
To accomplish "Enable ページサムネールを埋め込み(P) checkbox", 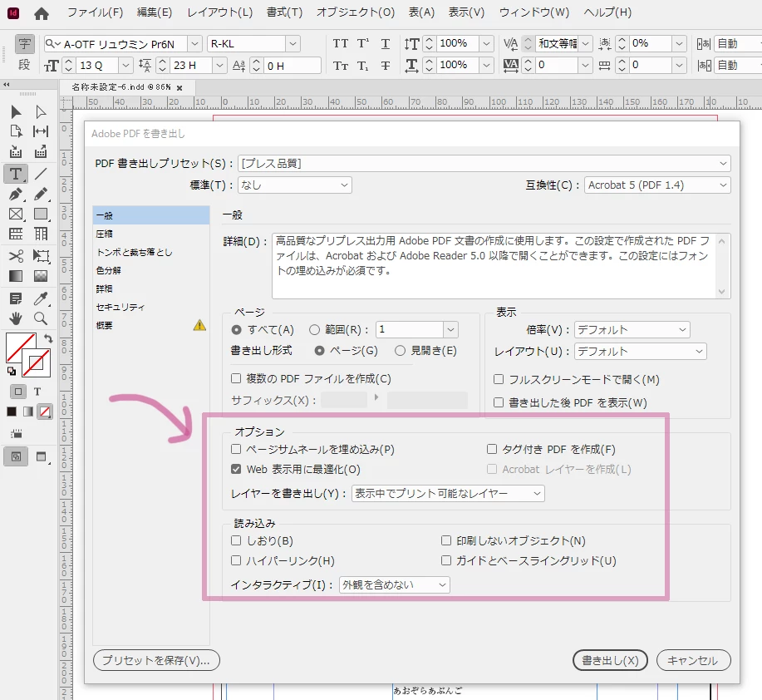I will (x=236, y=449).
